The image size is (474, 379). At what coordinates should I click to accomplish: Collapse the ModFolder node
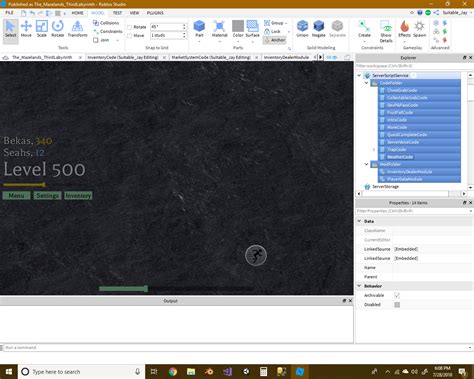pos(366,164)
